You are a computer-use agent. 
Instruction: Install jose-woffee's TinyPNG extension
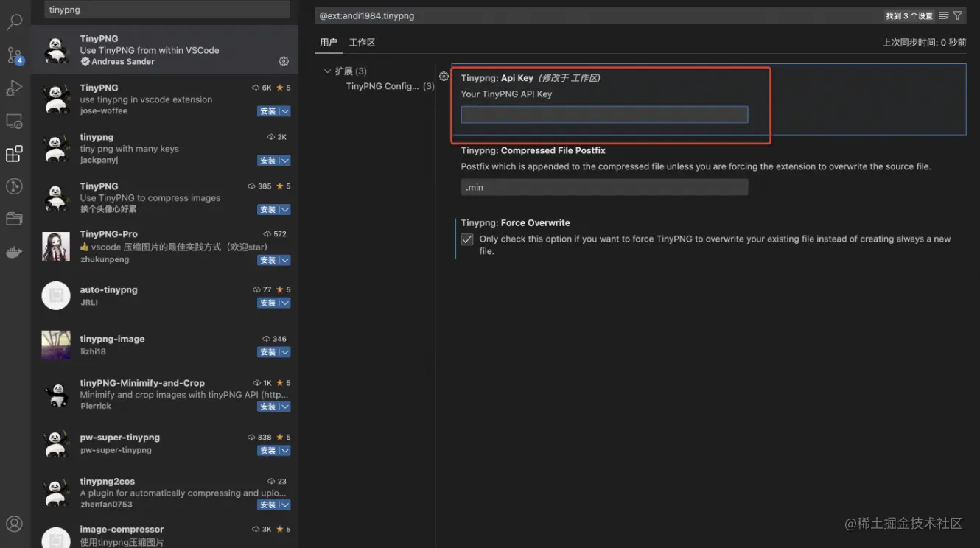[268, 111]
